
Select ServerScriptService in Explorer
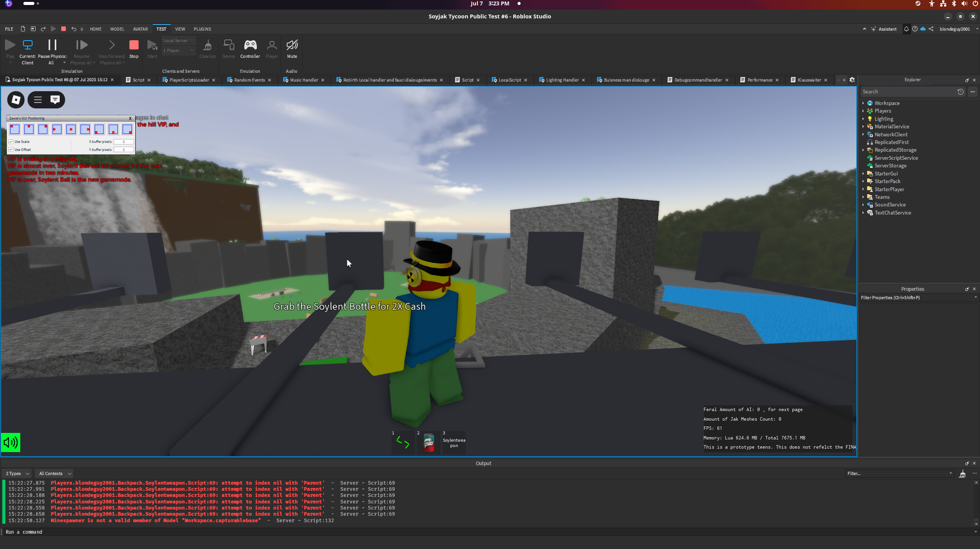[x=896, y=158]
